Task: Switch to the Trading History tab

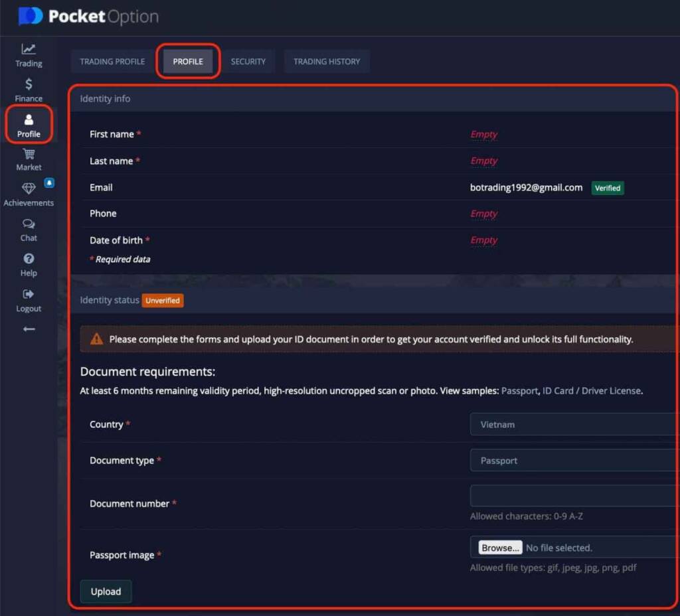Action: pos(327,61)
